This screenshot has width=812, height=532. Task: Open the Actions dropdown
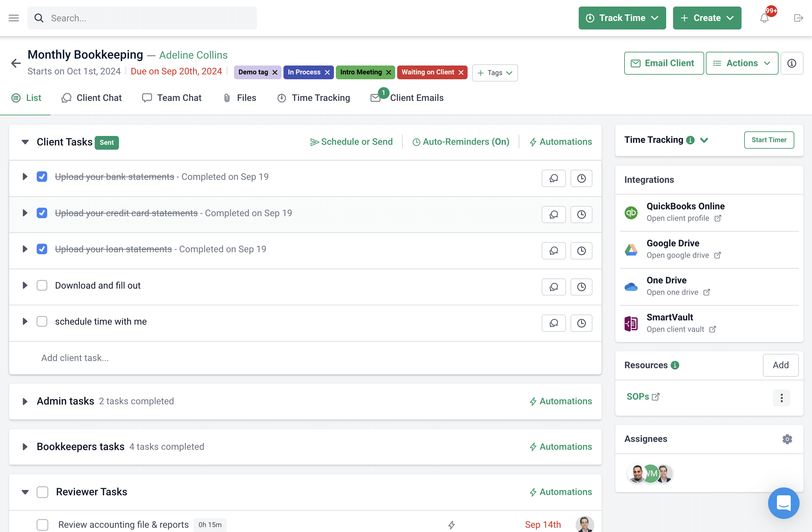[742, 63]
